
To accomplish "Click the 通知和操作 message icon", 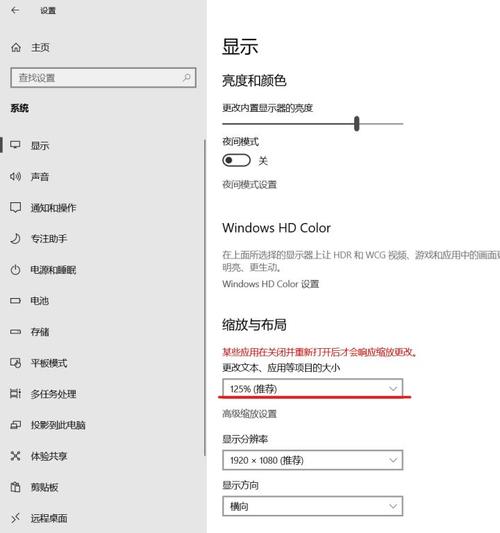I will 15,207.
